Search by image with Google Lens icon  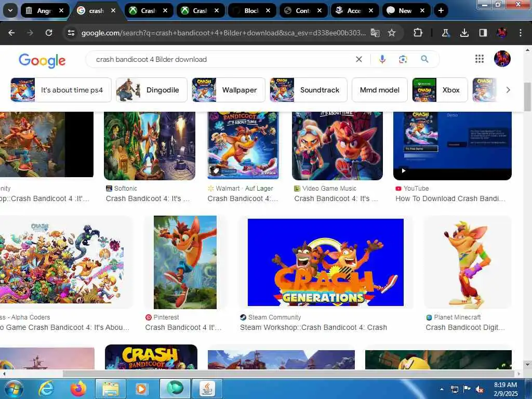tap(403, 59)
